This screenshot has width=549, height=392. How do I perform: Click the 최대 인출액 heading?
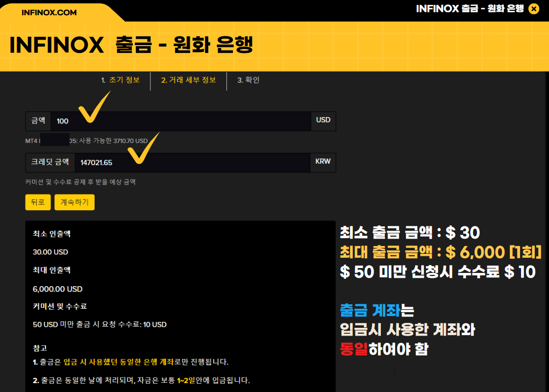(52, 270)
